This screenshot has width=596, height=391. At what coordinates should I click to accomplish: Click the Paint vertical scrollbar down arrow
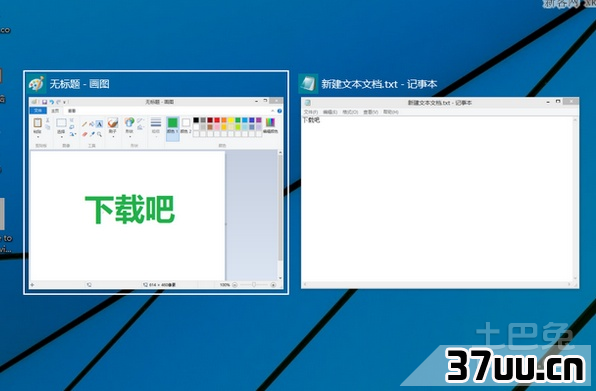click(x=281, y=278)
